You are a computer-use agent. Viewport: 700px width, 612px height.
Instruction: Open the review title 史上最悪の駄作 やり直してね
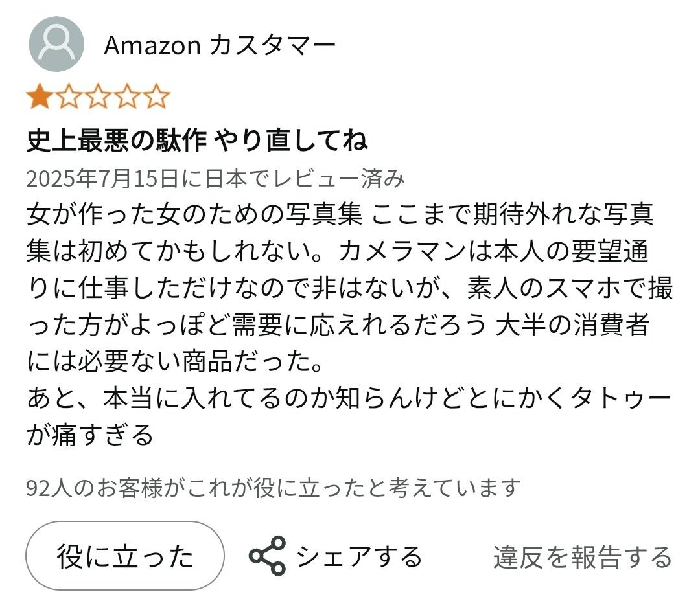pyautogui.click(x=197, y=141)
